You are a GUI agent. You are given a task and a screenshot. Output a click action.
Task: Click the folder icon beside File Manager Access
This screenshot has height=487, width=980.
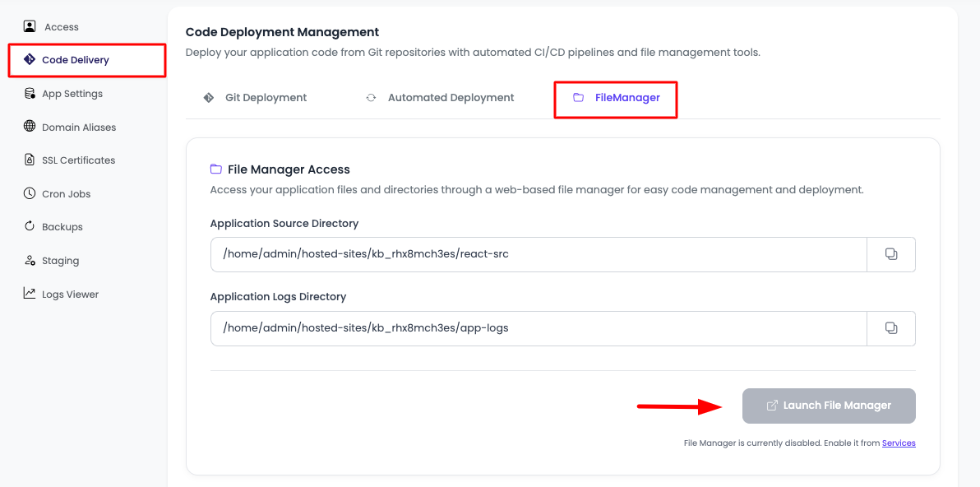[x=215, y=169]
